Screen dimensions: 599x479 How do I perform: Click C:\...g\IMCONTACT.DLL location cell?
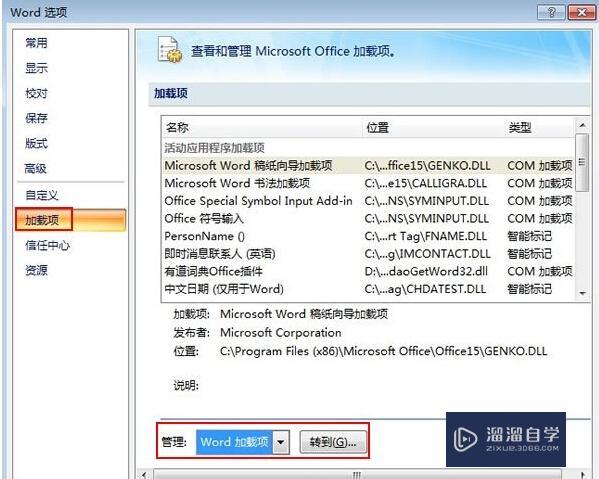point(427,254)
